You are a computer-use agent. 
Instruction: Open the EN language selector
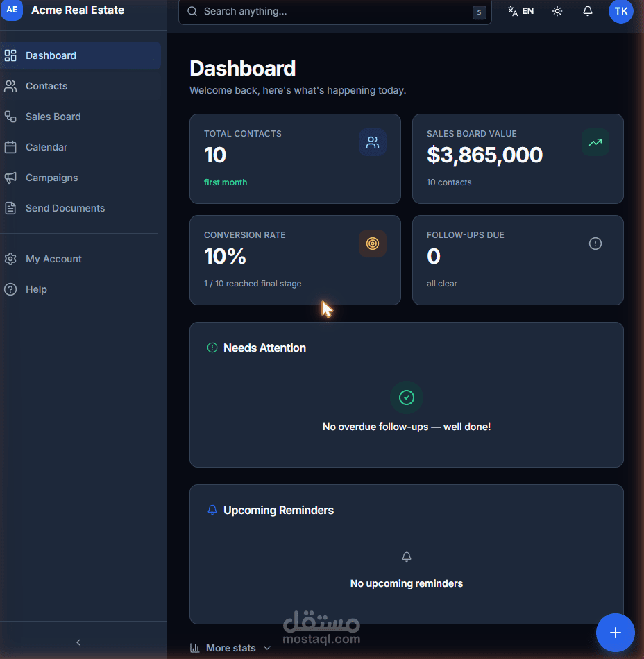[521, 11]
